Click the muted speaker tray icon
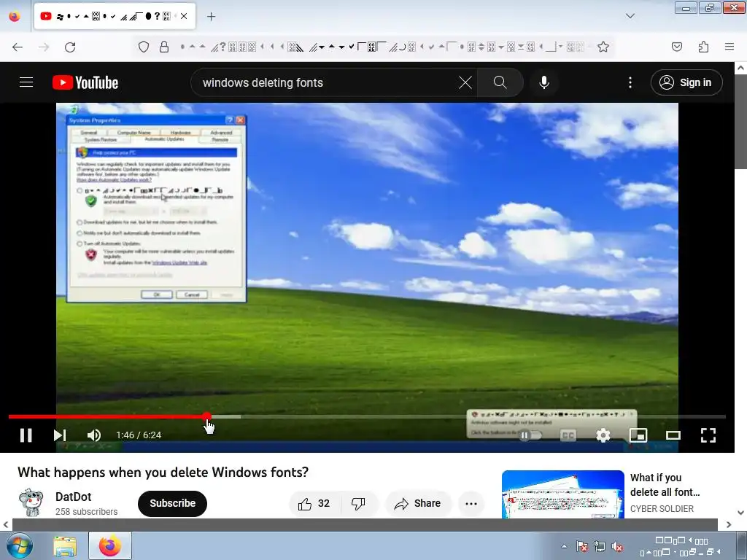This screenshot has width=747, height=560. [x=617, y=547]
